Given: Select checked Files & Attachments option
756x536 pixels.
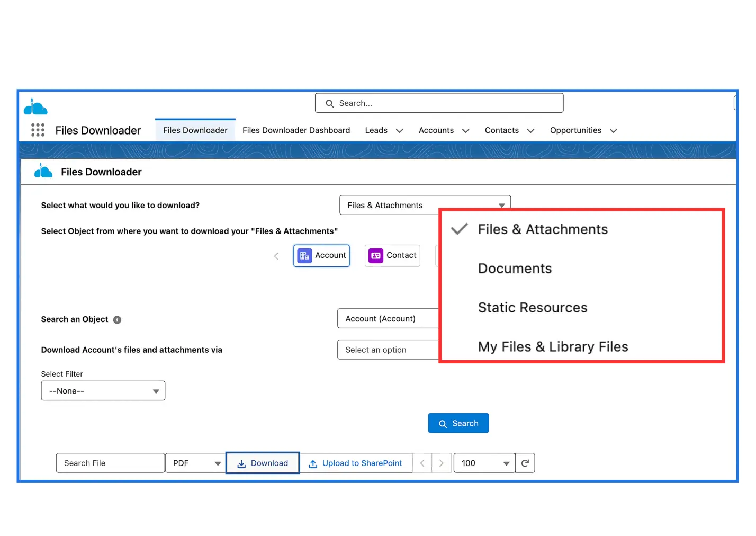Looking at the screenshot, I should (x=542, y=229).
